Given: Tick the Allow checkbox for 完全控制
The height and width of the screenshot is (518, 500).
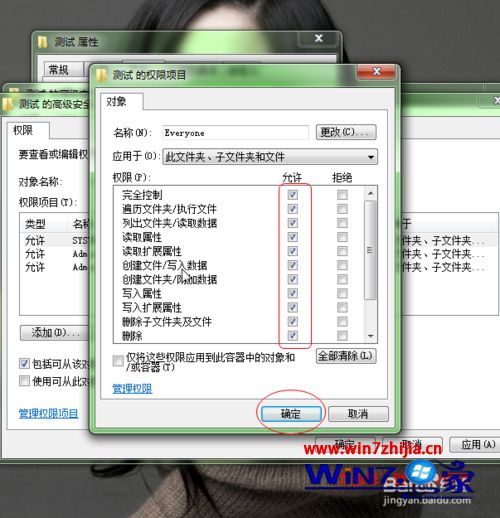Looking at the screenshot, I should (x=293, y=195).
